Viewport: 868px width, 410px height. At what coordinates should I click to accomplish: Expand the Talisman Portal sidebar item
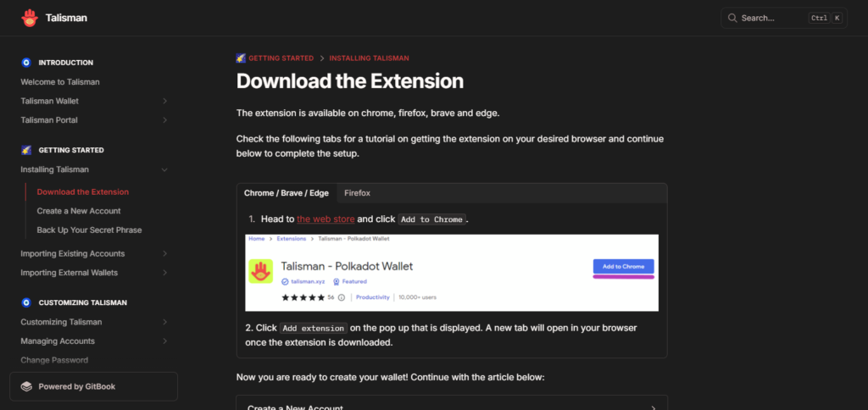pyautogui.click(x=165, y=120)
